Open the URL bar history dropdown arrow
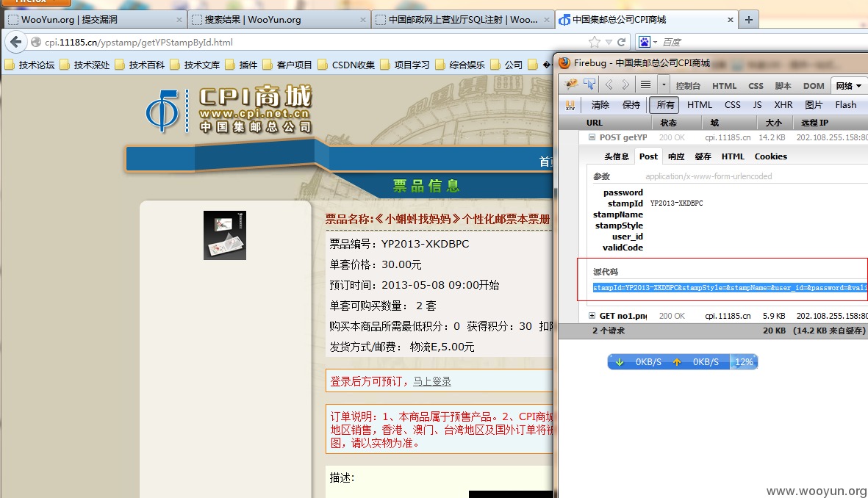 (609, 42)
